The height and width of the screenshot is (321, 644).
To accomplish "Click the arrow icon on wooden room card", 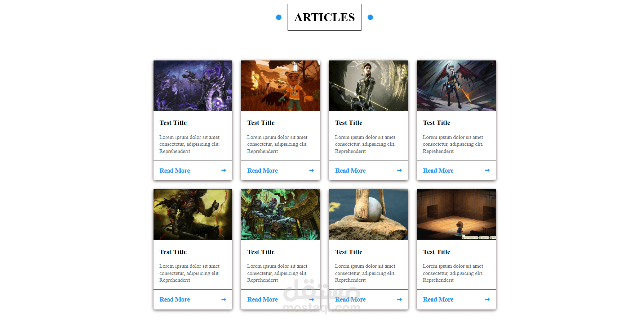I will pyautogui.click(x=487, y=299).
